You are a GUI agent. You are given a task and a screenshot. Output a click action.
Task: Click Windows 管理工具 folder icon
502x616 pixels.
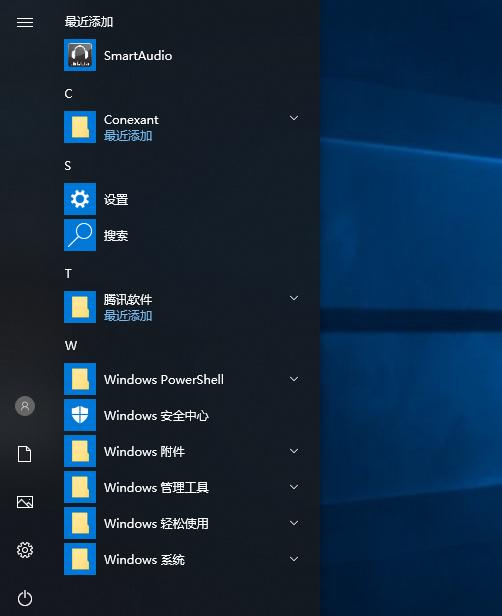[x=80, y=487]
